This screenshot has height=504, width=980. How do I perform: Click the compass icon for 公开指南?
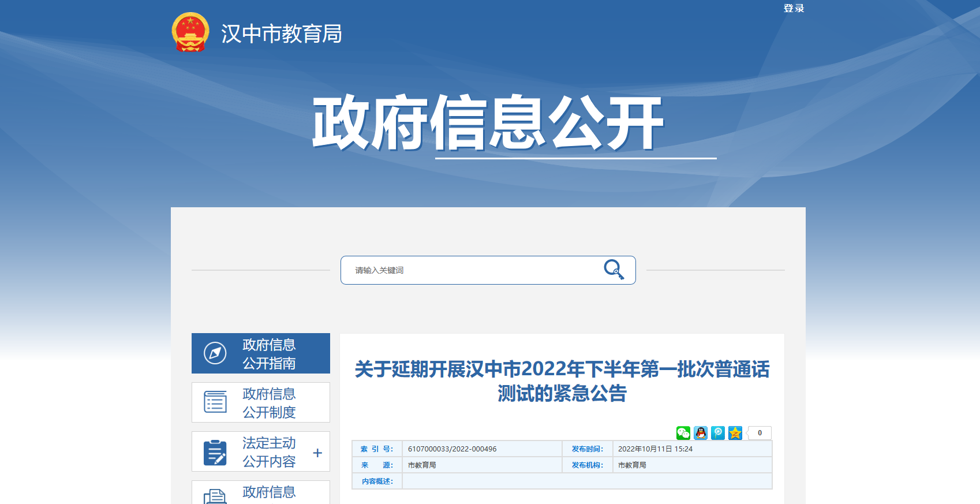pyautogui.click(x=215, y=353)
